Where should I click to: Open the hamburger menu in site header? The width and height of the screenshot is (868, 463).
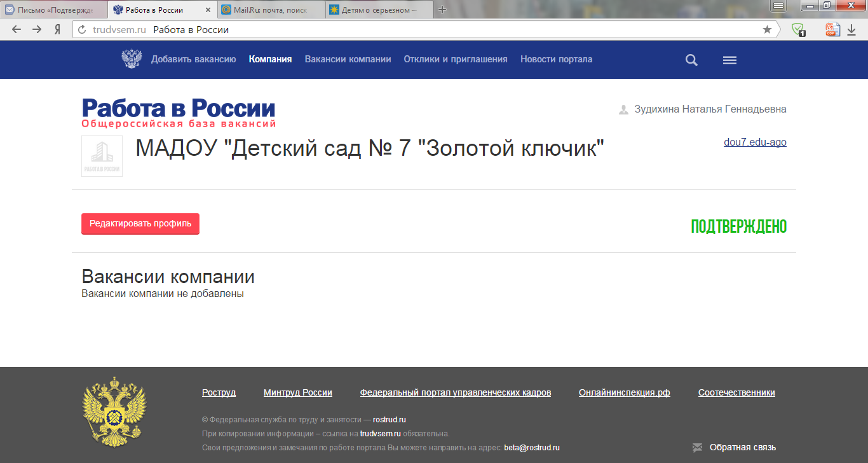pos(729,60)
